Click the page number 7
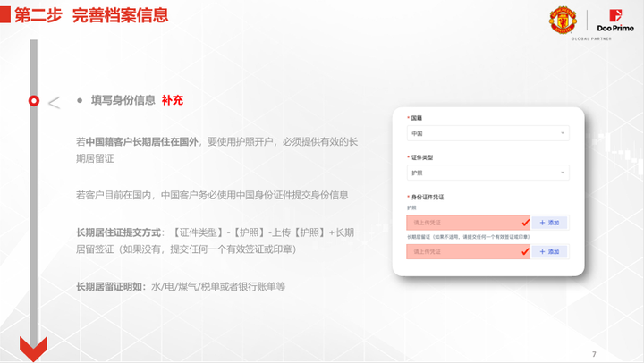 (x=594, y=354)
